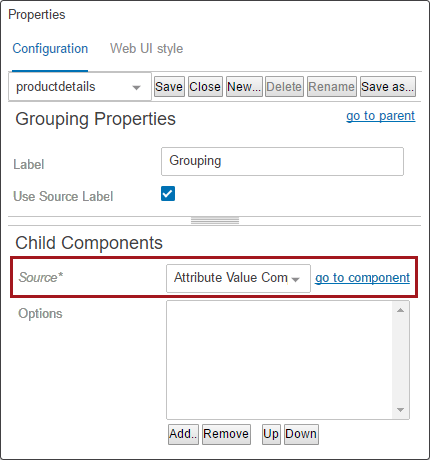430x460 pixels.
Task: Click into the Label text field
Action: click(x=282, y=161)
